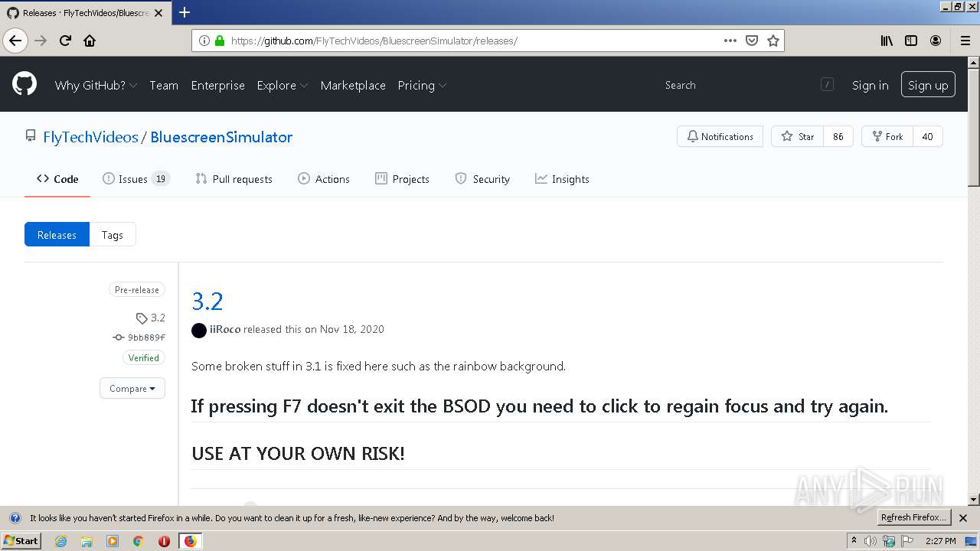Open Internet Explorer from the taskbar
The height and width of the screenshot is (551, 980).
click(60, 541)
